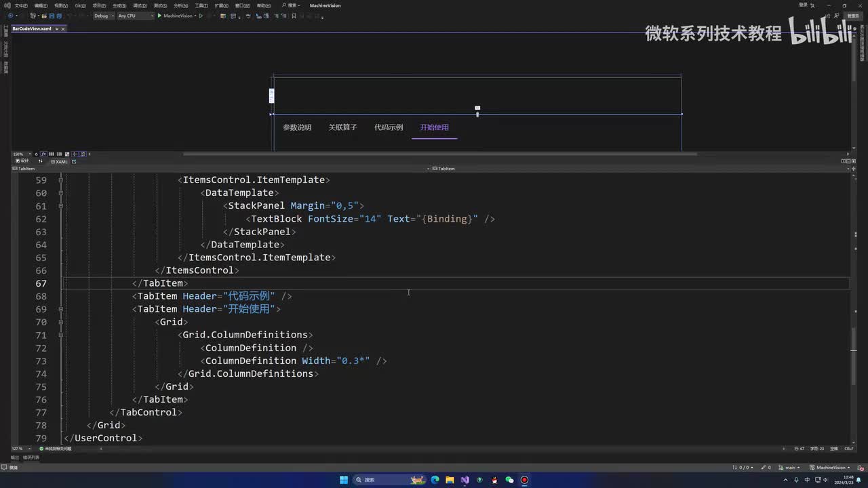Select the BarCodeView.xaml document tab
Image resolution: width=868 pixels, height=488 pixels.
[32, 28]
